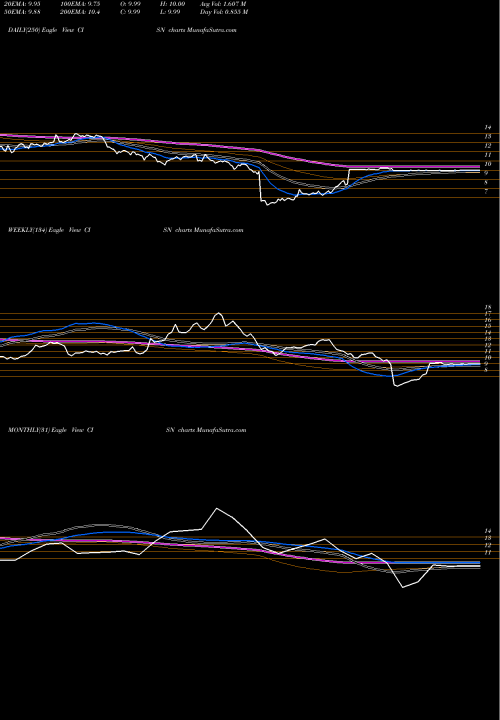Click the 'DAILY(250) Eagle View' chart title
Image resolution: width=500 pixels, height=720 pixels.
coord(39,30)
